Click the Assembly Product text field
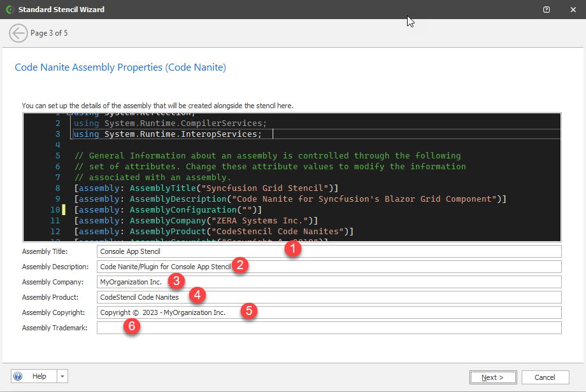Image resolution: width=586 pixels, height=392 pixels. (x=382, y=297)
